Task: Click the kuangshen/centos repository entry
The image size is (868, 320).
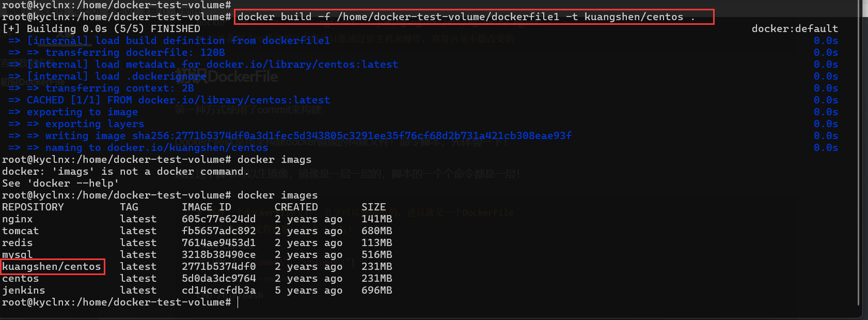Action: [x=52, y=267]
